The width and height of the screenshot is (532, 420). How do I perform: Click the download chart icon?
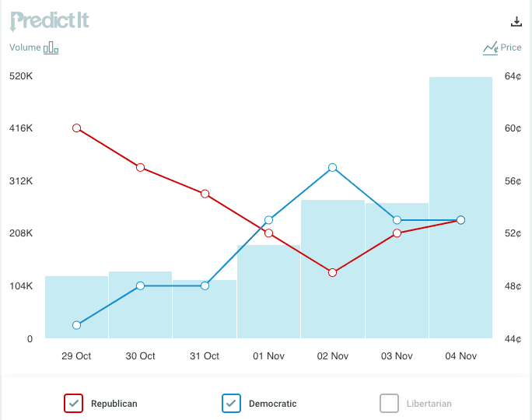point(515,22)
